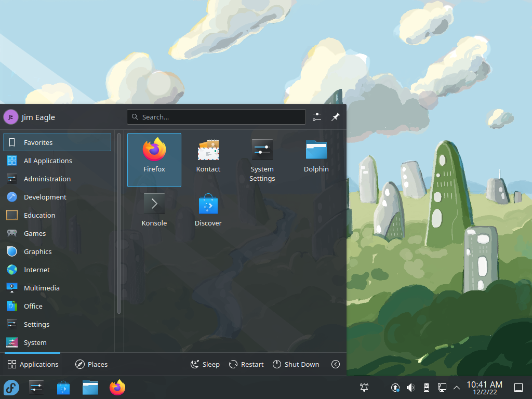Click the Restart button
The image size is (532, 399).
click(x=246, y=364)
